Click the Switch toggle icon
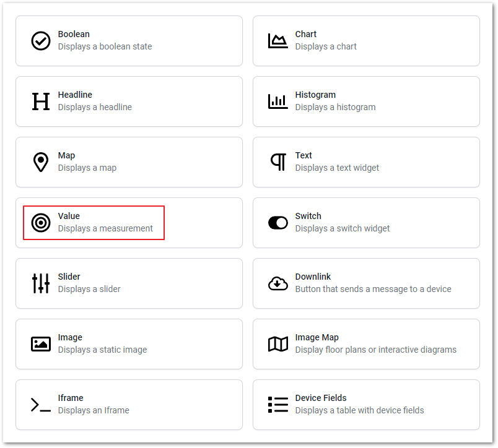 pos(278,223)
